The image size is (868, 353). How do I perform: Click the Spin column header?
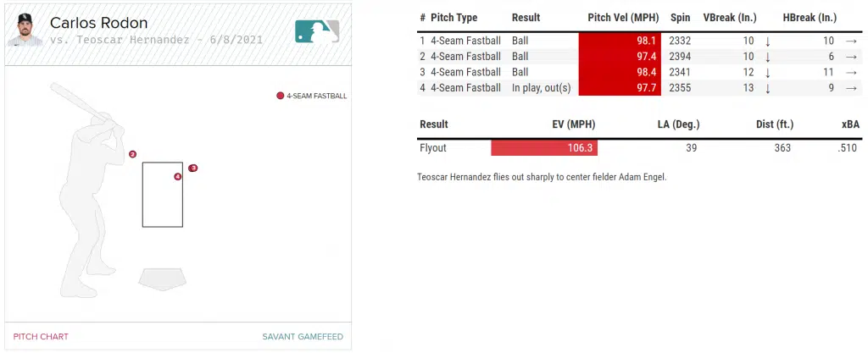pyautogui.click(x=679, y=18)
